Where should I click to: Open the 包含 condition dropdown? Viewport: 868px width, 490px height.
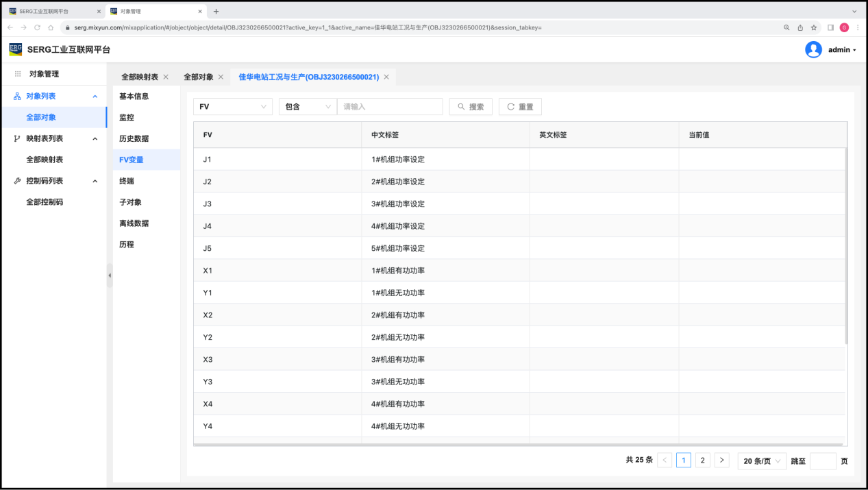click(x=308, y=107)
